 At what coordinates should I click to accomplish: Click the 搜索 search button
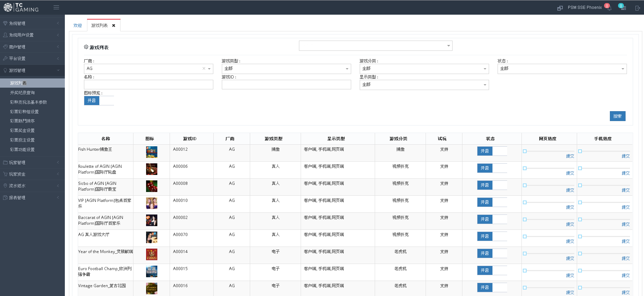[617, 116]
